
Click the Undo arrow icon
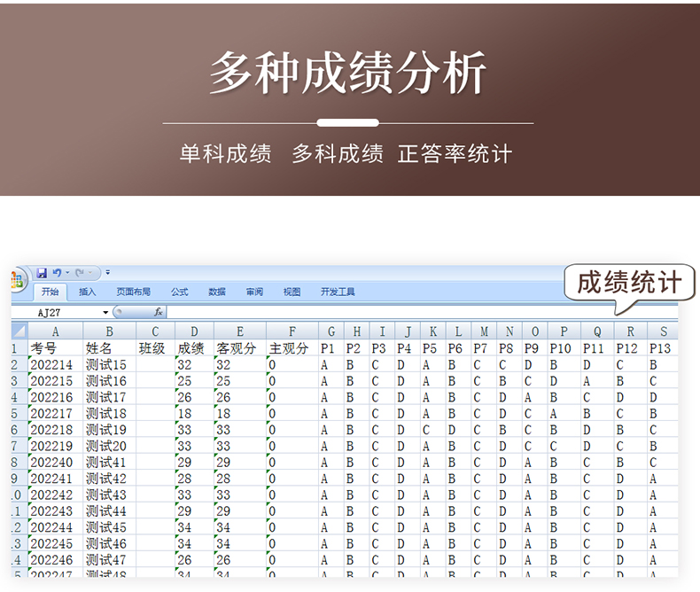[57, 273]
